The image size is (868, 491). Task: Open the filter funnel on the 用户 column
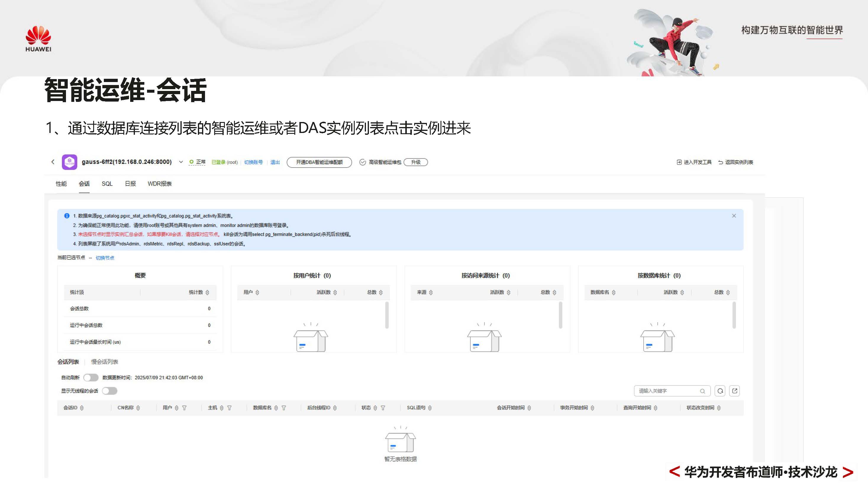(184, 408)
